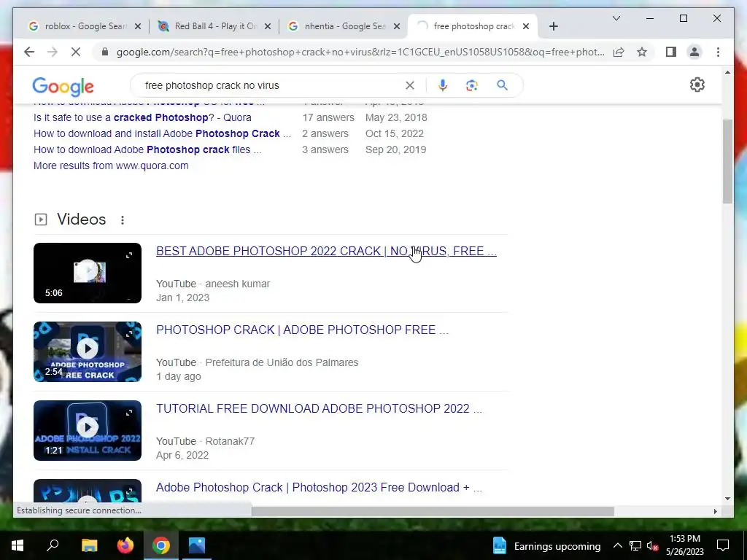
Task: Click the date Oct 15, 2022
Action: pyautogui.click(x=395, y=134)
